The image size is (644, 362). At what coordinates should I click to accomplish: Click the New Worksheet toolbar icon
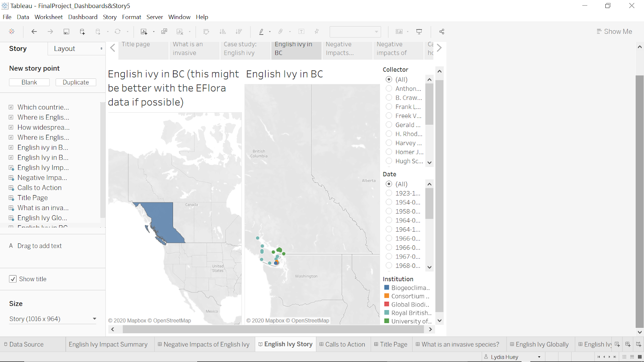(x=144, y=31)
